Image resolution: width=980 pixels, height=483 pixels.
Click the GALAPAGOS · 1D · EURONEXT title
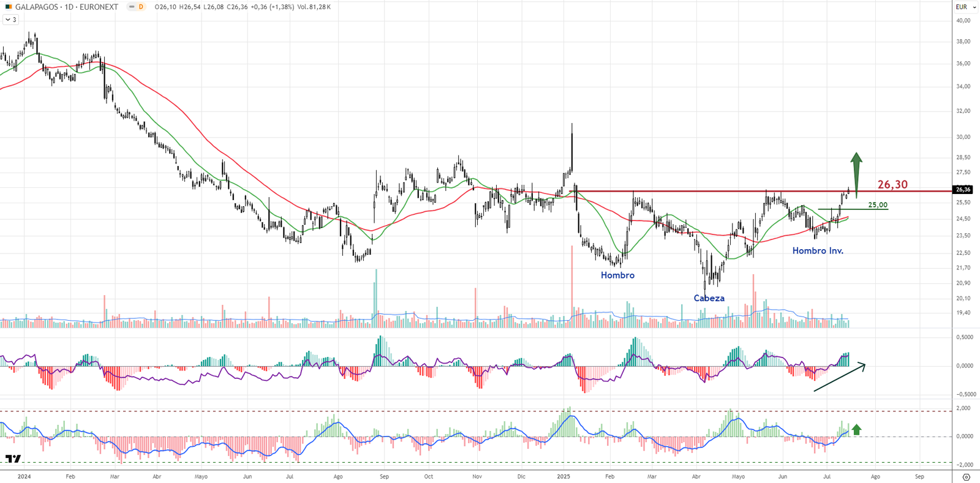66,7
